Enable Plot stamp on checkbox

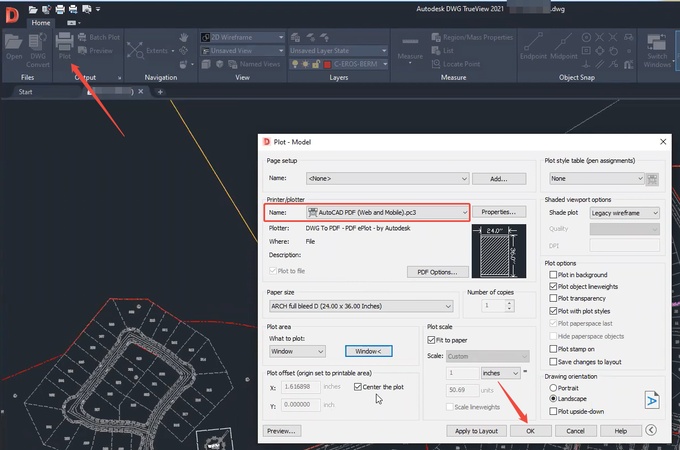coord(553,349)
